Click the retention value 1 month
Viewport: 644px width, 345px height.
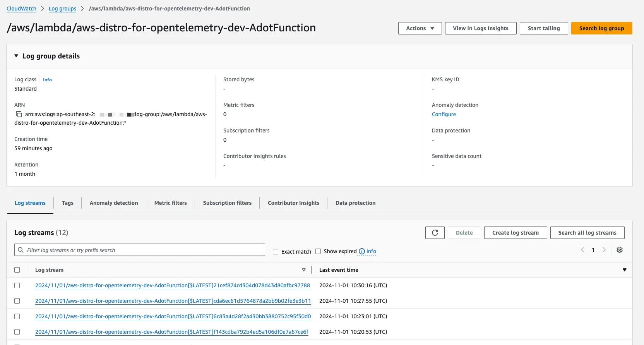tap(25, 174)
